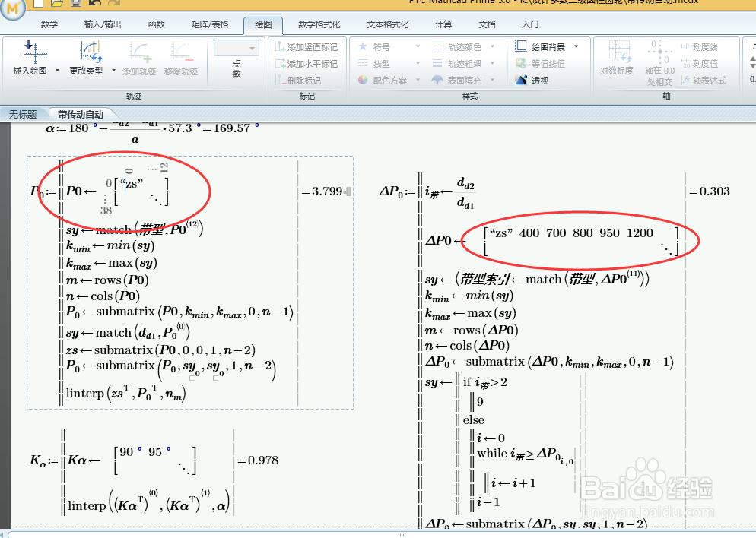Toggle 透视 perspective view
The image size is (756, 538).
click(532, 80)
